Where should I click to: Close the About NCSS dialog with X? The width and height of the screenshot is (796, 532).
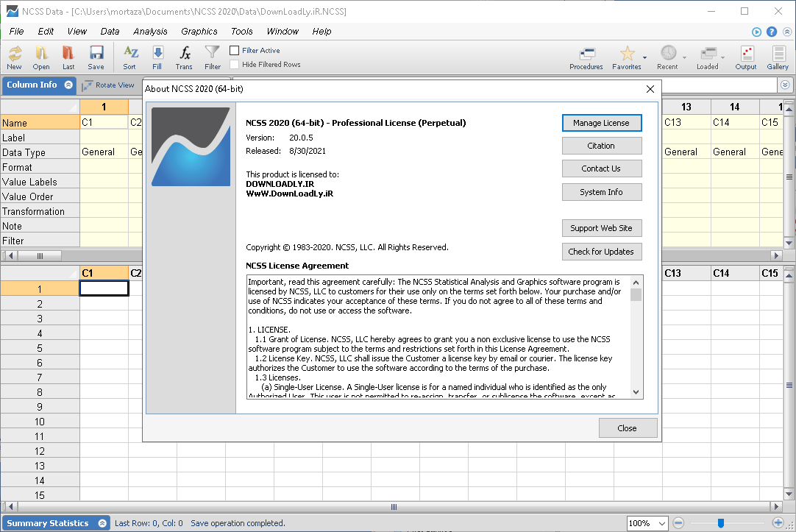[x=650, y=89]
